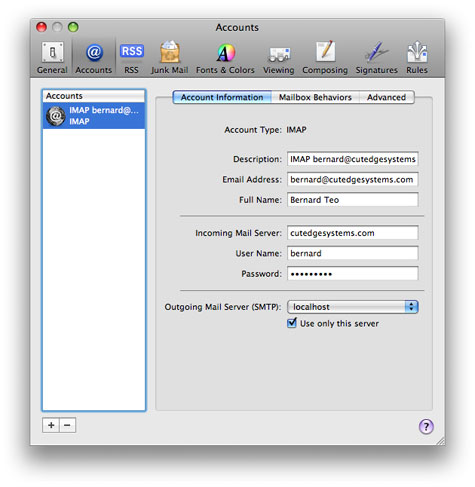Open the Rules preferences pane
Image resolution: width=475 pixels, height=487 pixels.
click(417, 57)
